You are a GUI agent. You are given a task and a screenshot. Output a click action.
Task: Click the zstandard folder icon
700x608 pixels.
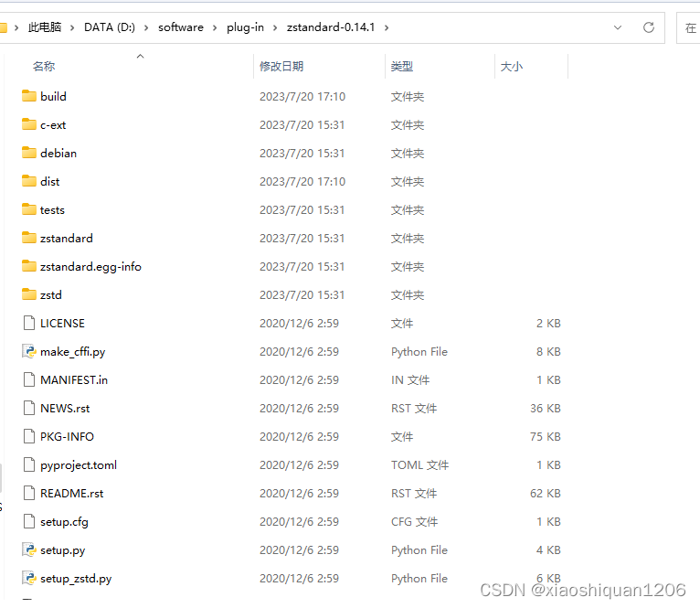coord(29,238)
